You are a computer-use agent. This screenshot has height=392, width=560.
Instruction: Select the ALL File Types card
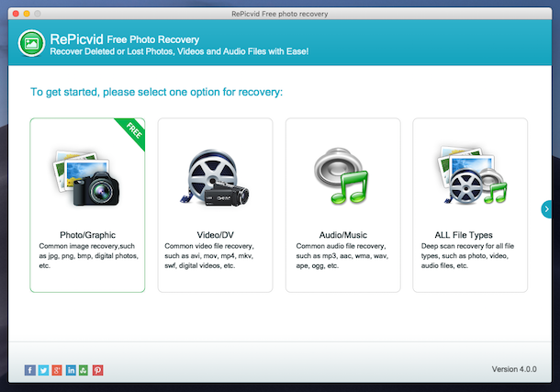point(470,206)
